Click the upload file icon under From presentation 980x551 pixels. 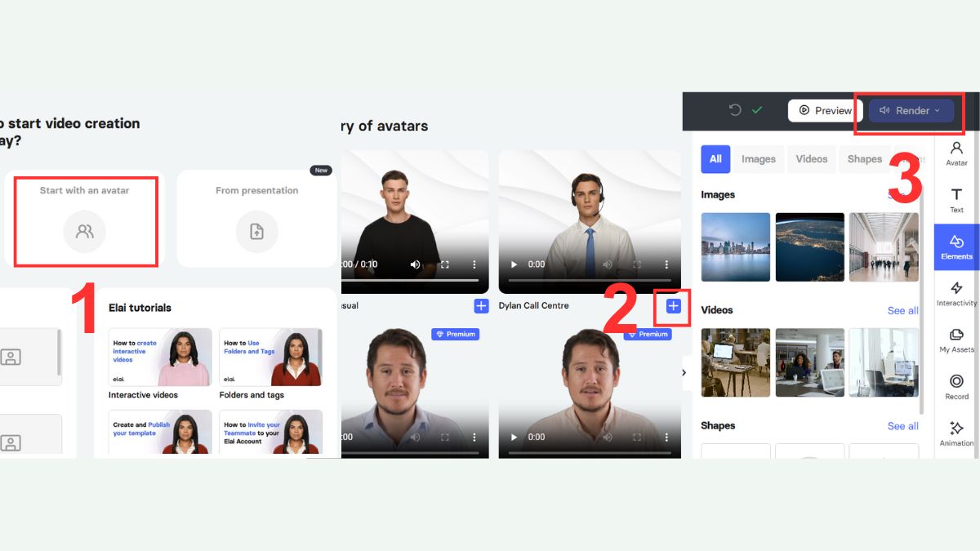[x=256, y=232]
